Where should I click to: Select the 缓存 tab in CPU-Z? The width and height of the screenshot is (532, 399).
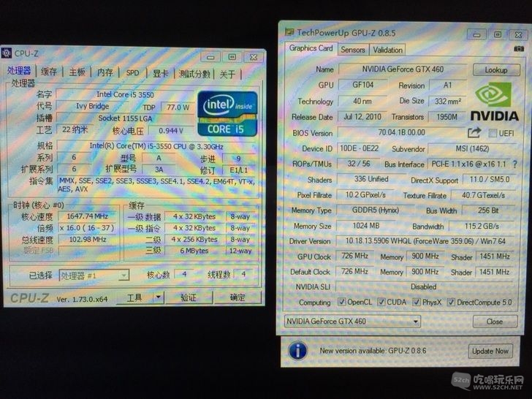tap(49, 72)
